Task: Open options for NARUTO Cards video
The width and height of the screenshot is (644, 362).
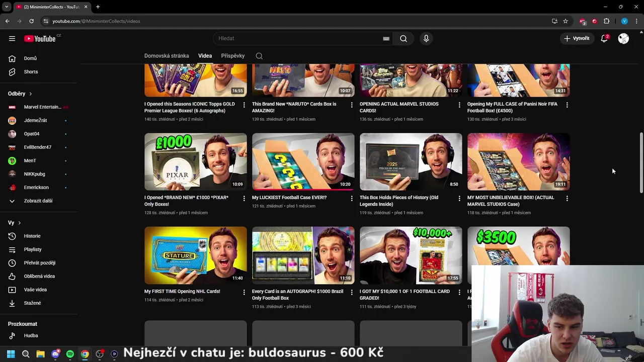Action: click(352, 105)
